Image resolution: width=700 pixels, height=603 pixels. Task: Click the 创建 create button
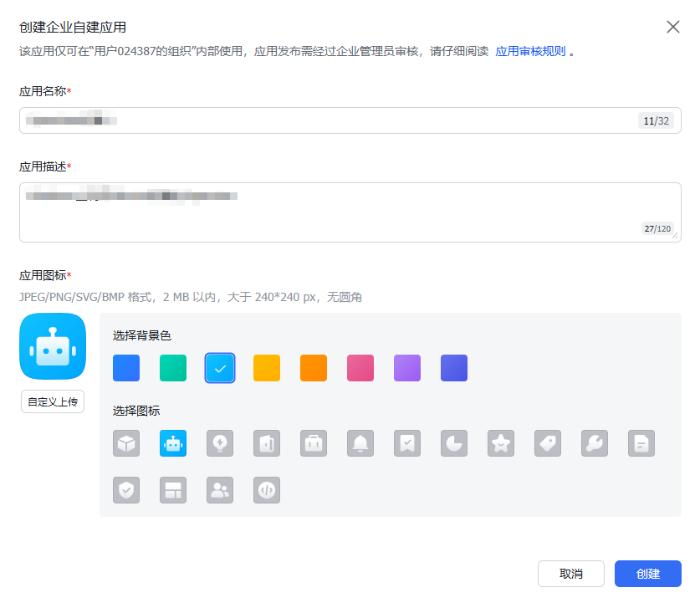tap(647, 574)
